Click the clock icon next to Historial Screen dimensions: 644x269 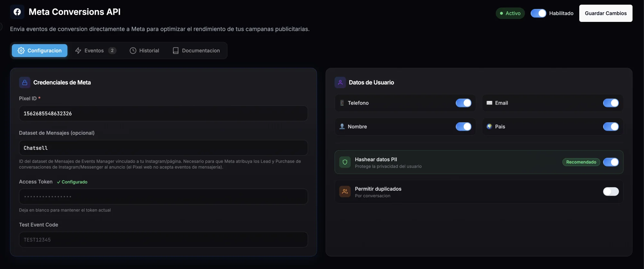(133, 51)
